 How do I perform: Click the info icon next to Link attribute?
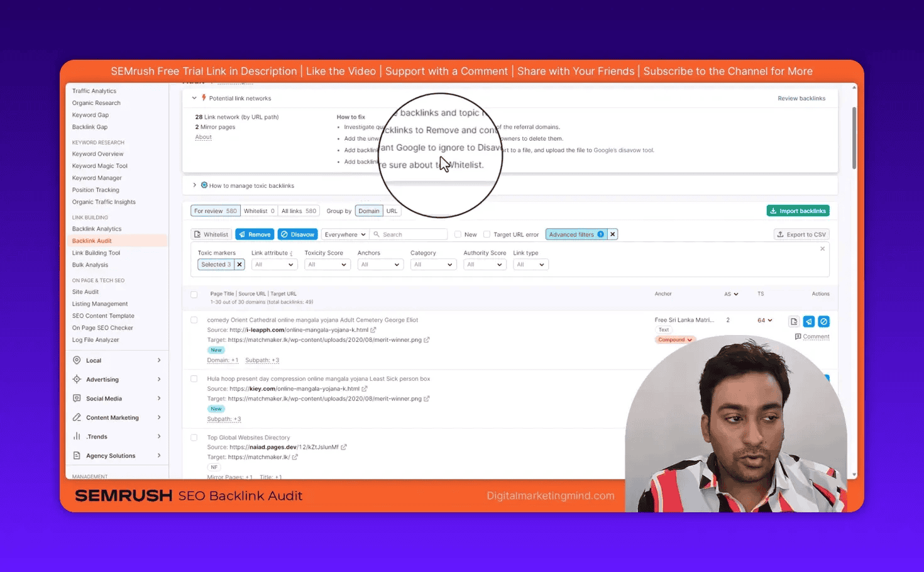[291, 253]
